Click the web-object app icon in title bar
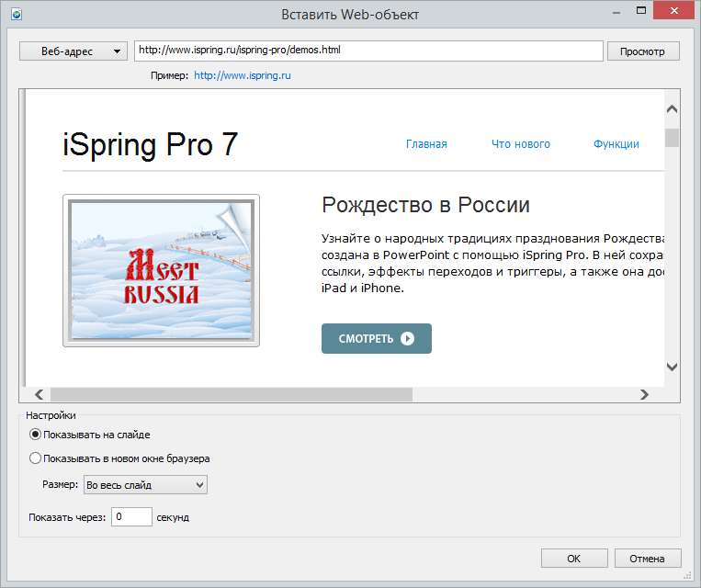The width and height of the screenshot is (701, 588). click(x=17, y=15)
